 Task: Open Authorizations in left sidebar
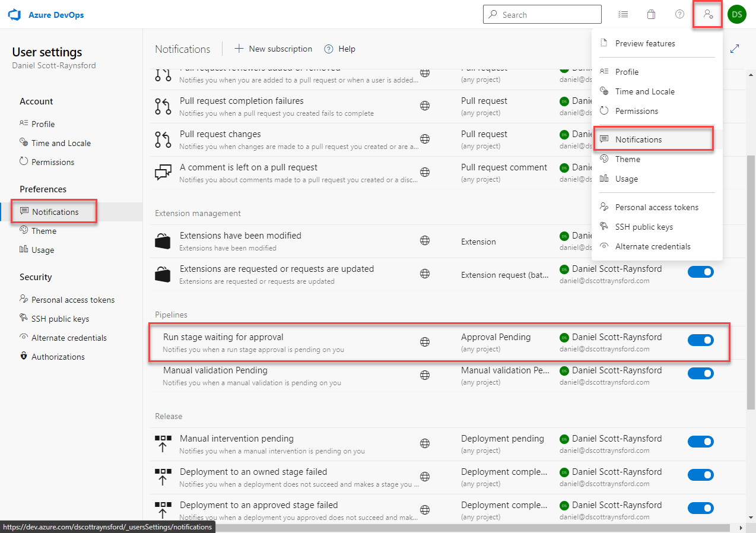click(x=71, y=357)
